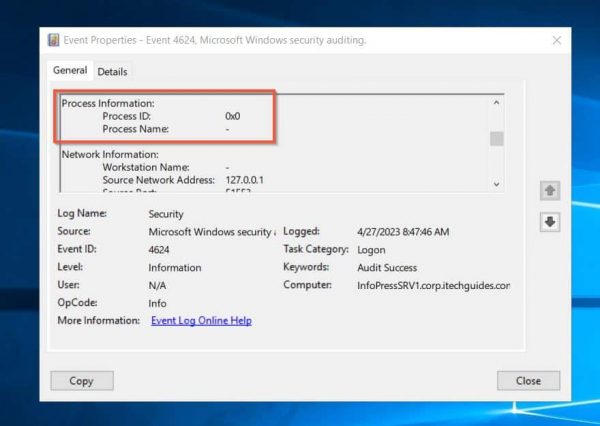Click the description scrollbar thumb
Viewport: 600px width, 426px height.
(497, 139)
